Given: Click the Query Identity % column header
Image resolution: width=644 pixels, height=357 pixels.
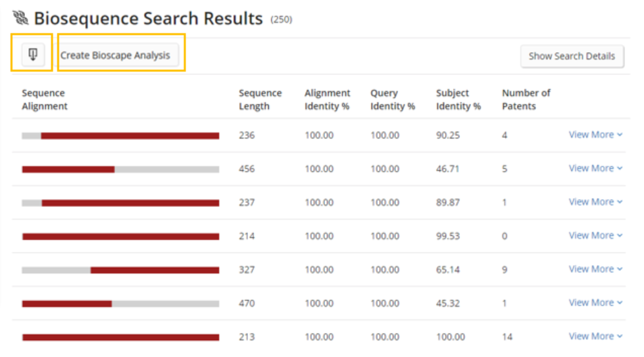Looking at the screenshot, I should coord(393,99).
